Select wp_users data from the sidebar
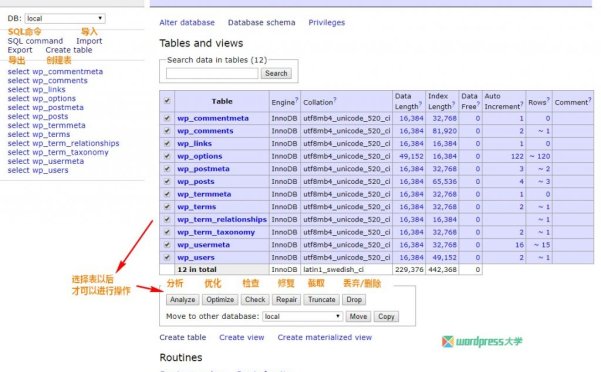Viewport: 601px width, 372px height. click(x=18, y=170)
